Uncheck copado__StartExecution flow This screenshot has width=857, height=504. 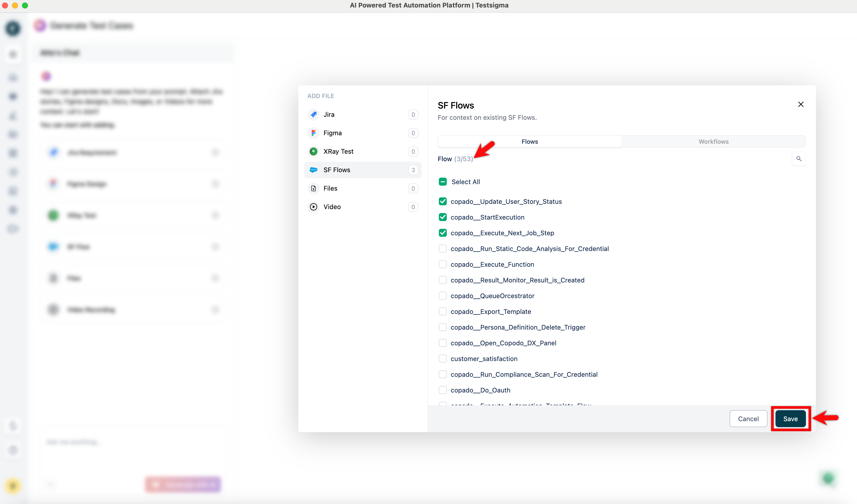442,217
